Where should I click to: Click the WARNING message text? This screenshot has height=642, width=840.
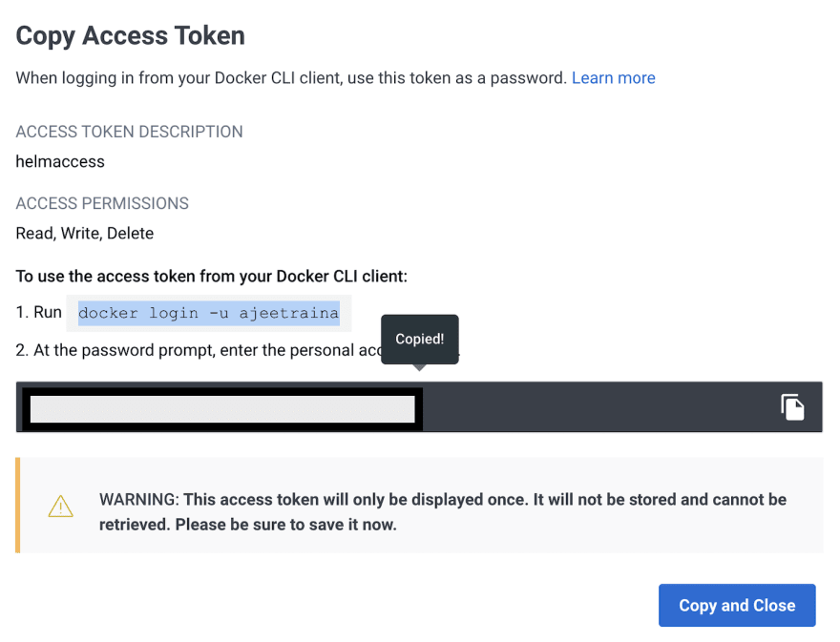(443, 512)
